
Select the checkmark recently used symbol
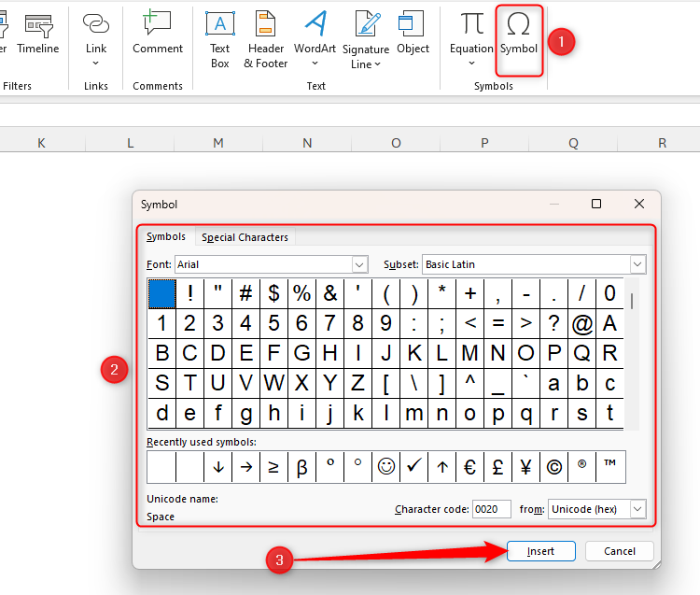click(413, 467)
